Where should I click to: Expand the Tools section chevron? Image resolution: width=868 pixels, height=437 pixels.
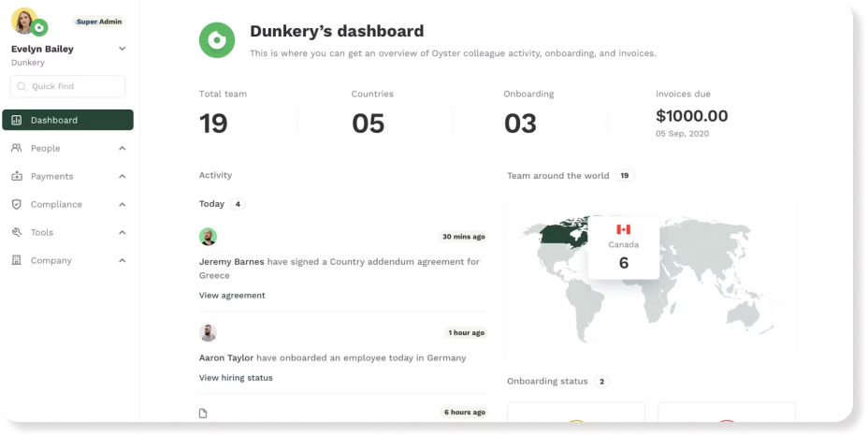coord(123,232)
